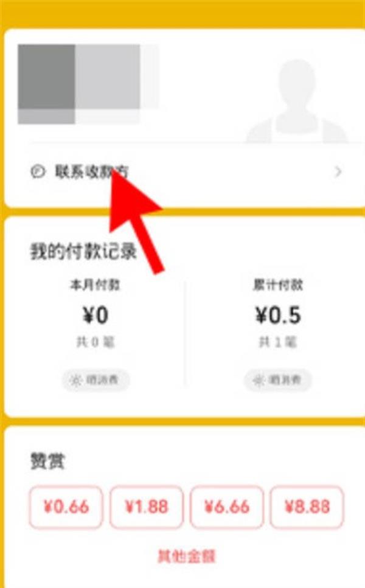365x588 pixels.
Task: Choose the ¥1.88 reward amount
Action: (146, 507)
